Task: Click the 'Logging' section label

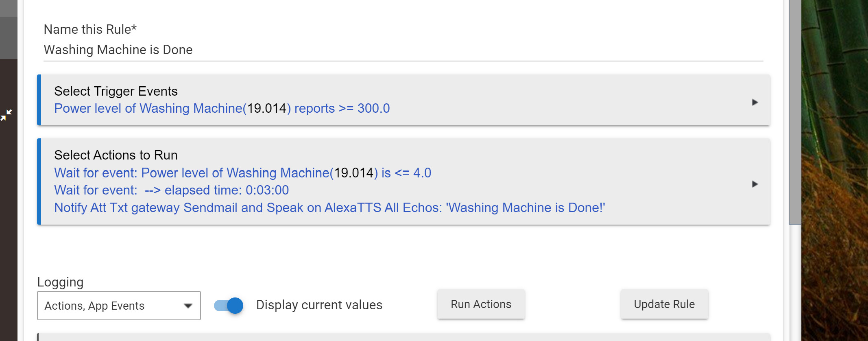Action: coord(60,282)
